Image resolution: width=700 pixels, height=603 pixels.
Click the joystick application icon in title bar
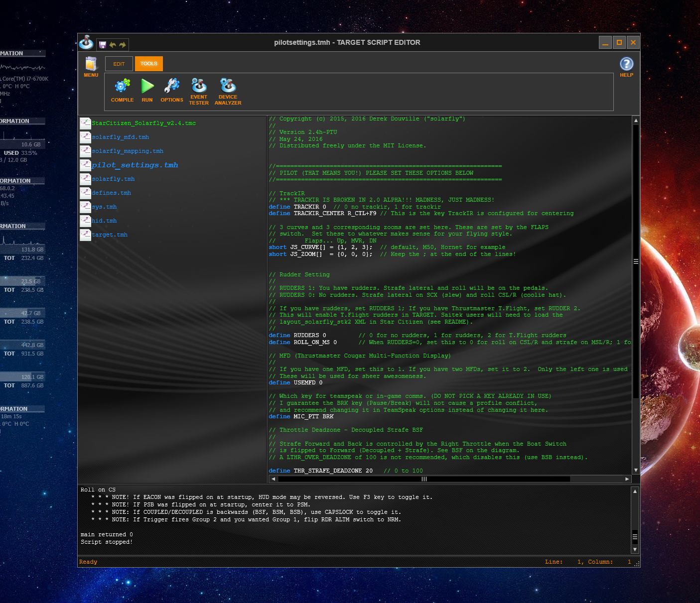86,42
